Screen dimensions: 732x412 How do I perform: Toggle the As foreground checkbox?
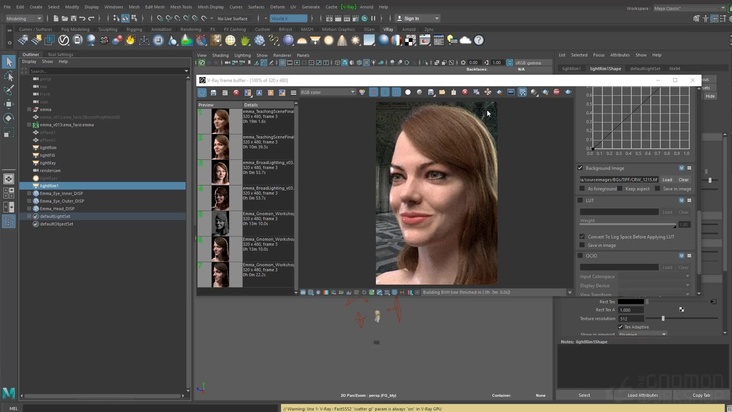[582, 189]
